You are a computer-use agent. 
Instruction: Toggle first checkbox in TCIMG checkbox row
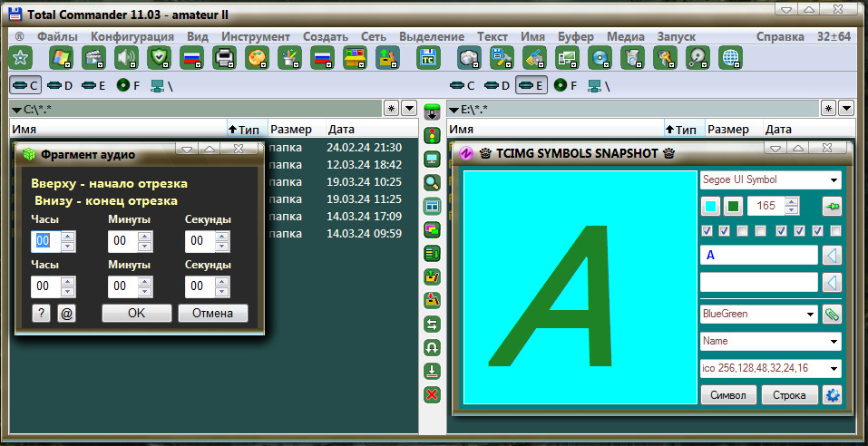click(x=707, y=231)
